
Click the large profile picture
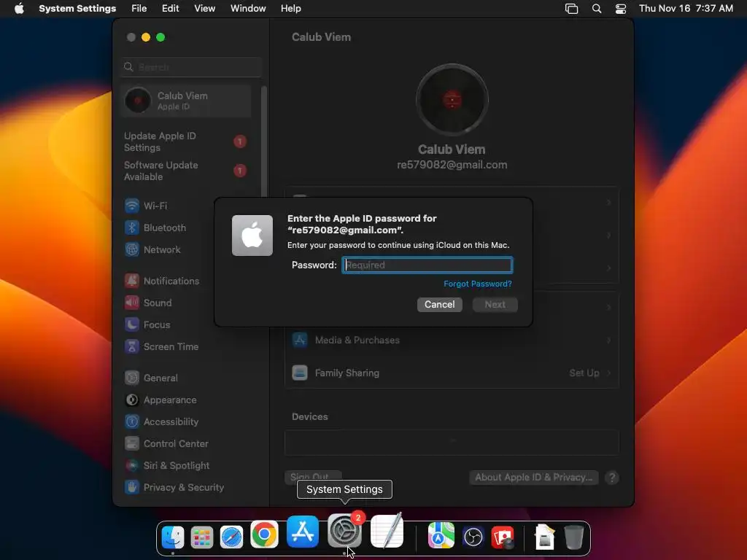tap(452, 100)
